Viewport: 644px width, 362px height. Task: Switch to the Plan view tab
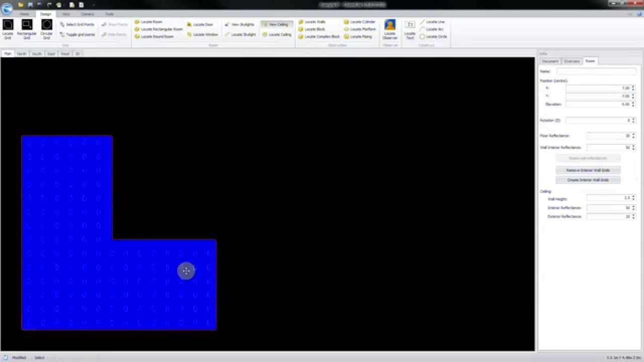pyautogui.click(x=8, y=54)
